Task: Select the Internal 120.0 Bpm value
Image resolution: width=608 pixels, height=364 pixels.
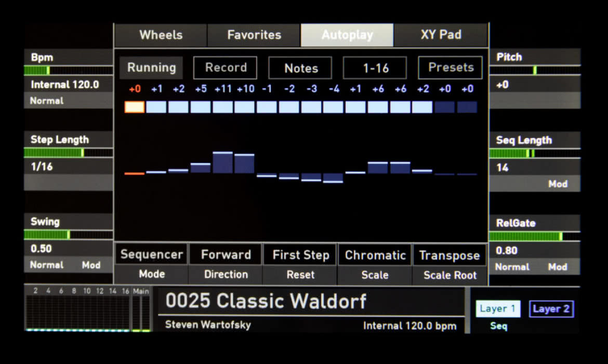Action: point(65,85)
